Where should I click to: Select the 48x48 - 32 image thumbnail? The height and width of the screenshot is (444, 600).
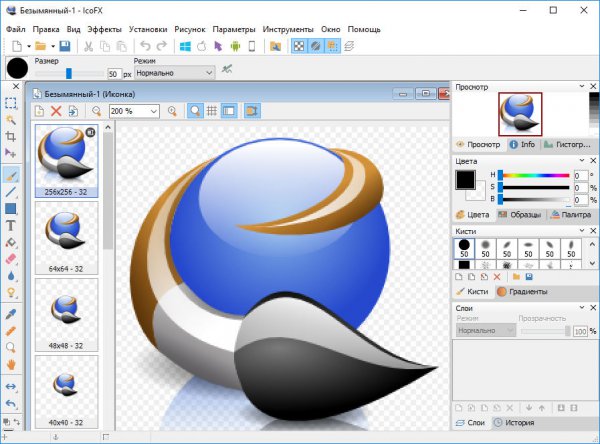click(x=67, y=315)
